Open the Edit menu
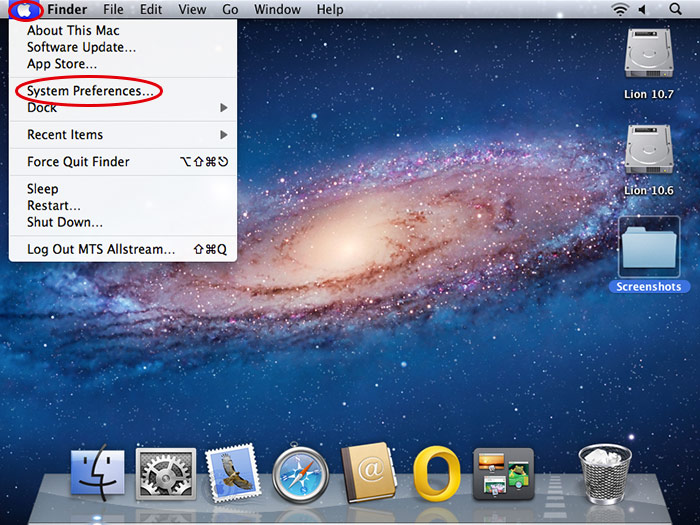Viewport: 700px width, 525px height. coord(151,9)
